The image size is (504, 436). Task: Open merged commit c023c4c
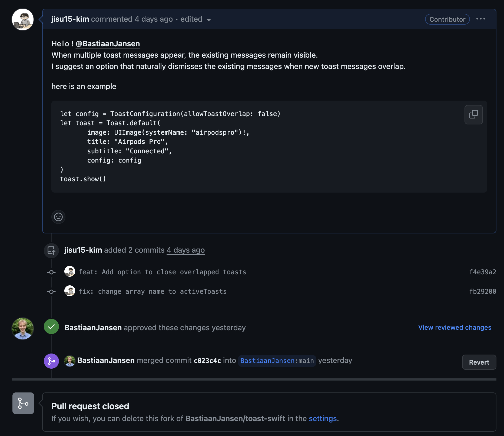[207, 361]
